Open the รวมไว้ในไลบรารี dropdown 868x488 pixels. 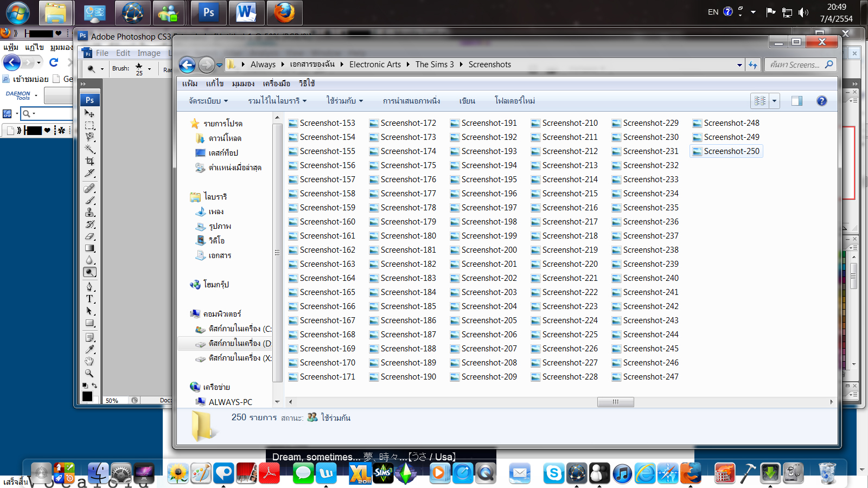[277, 101]
